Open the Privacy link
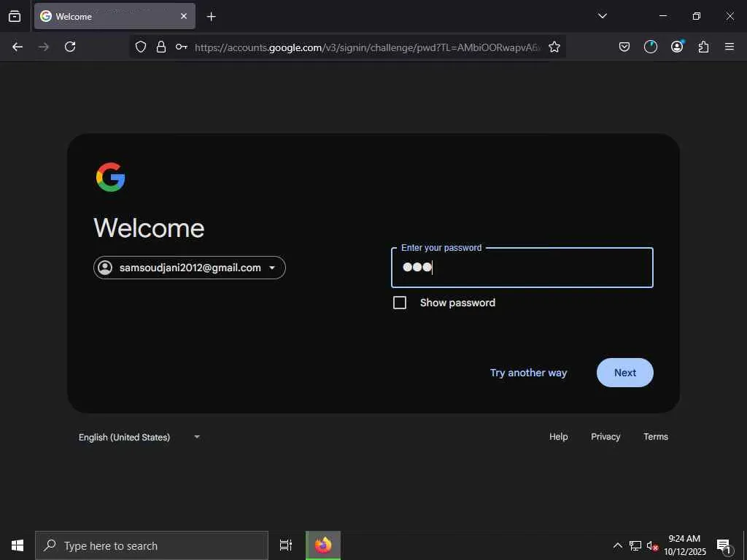This screenshot has height=560, width=747. click(x=605, y=437)
